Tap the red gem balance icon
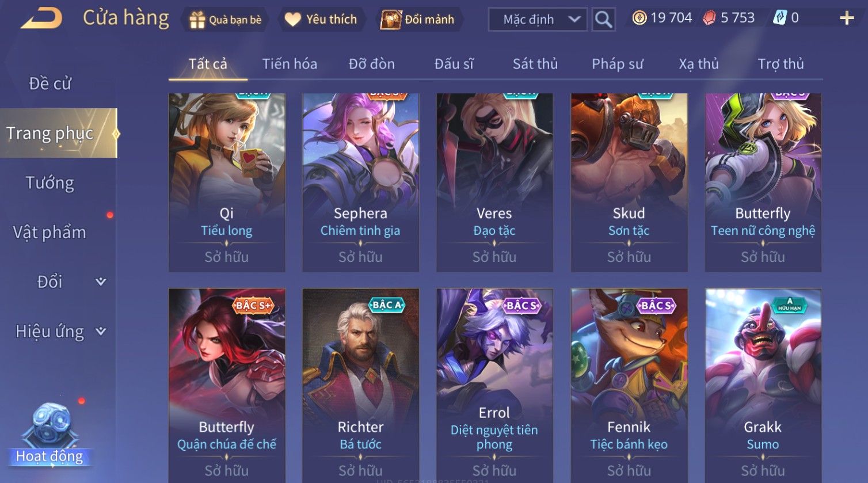The height and width of the screenshot is (483, 868). 710,18
